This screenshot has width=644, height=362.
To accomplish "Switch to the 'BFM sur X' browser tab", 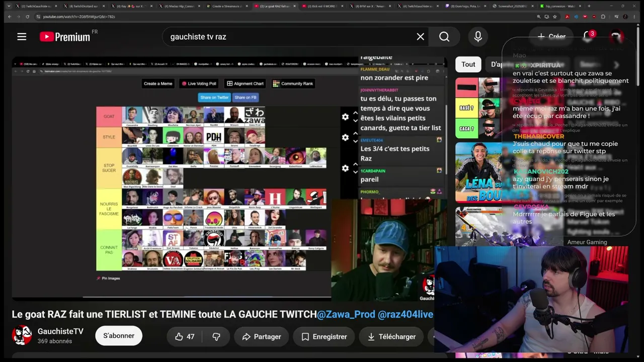I will 370,6.
